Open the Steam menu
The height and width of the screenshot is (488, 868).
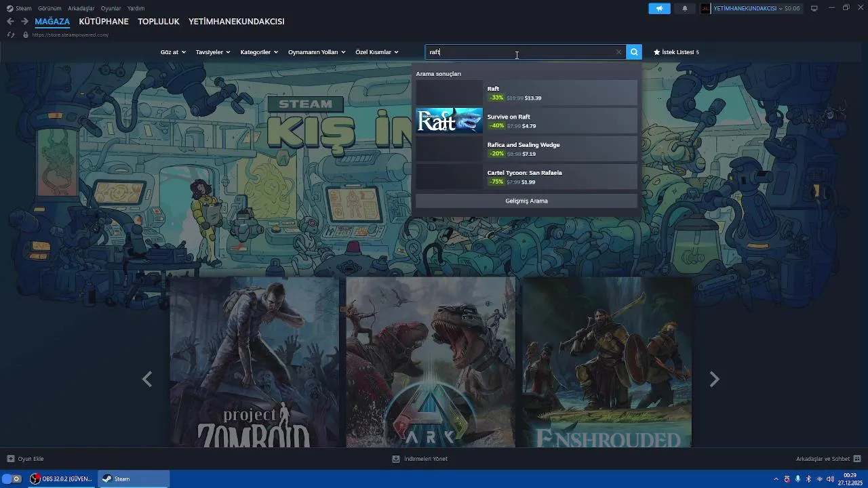coord(24,8)
